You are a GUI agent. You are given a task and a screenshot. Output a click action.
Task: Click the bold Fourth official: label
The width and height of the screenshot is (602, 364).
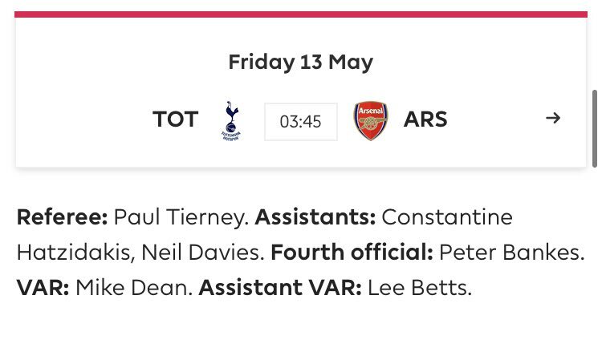[352, 252]
